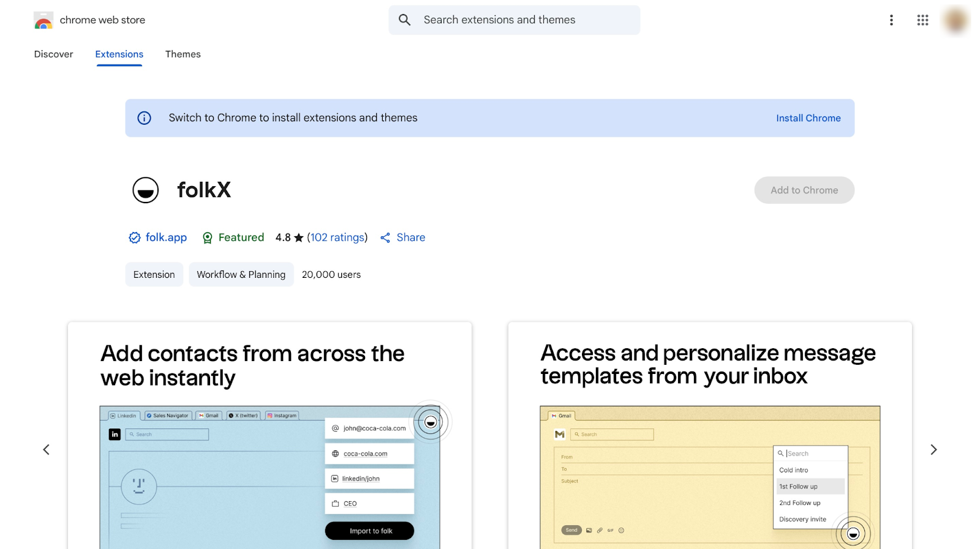Click into Search extensions and themes field
Screen dimensions: 980x549
point(514,20)
